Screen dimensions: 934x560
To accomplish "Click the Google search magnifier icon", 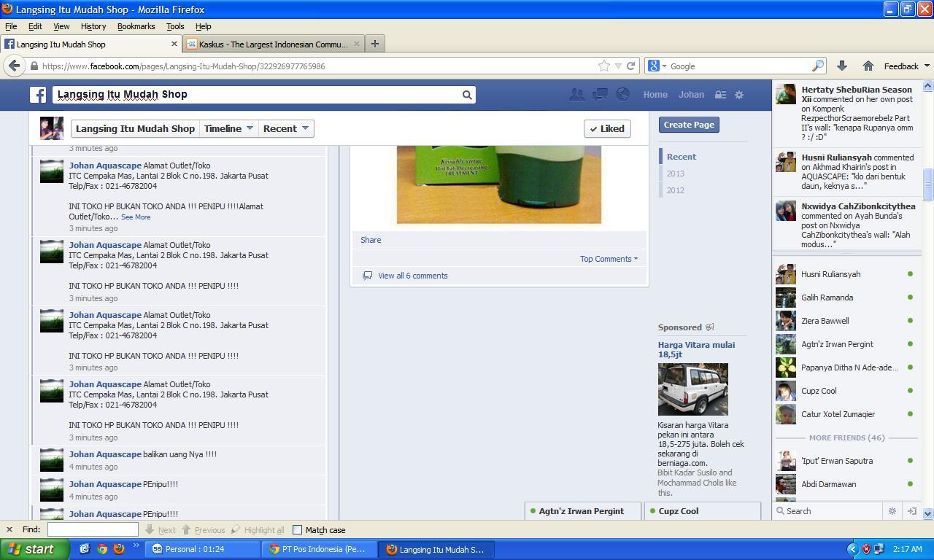I will (818, 66).
